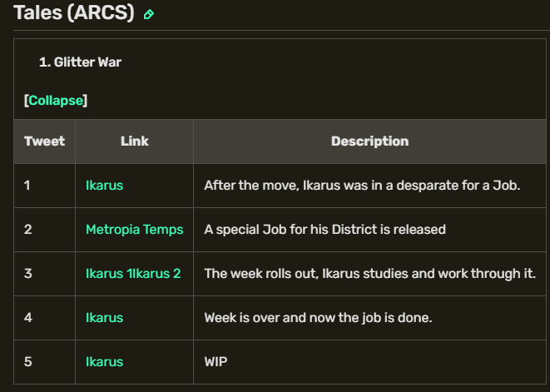Click the Tales (ARCS) section heading

click(74, 13)
